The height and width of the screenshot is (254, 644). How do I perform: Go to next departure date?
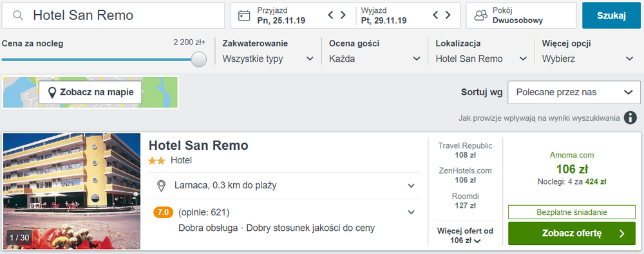click(448, 15)
